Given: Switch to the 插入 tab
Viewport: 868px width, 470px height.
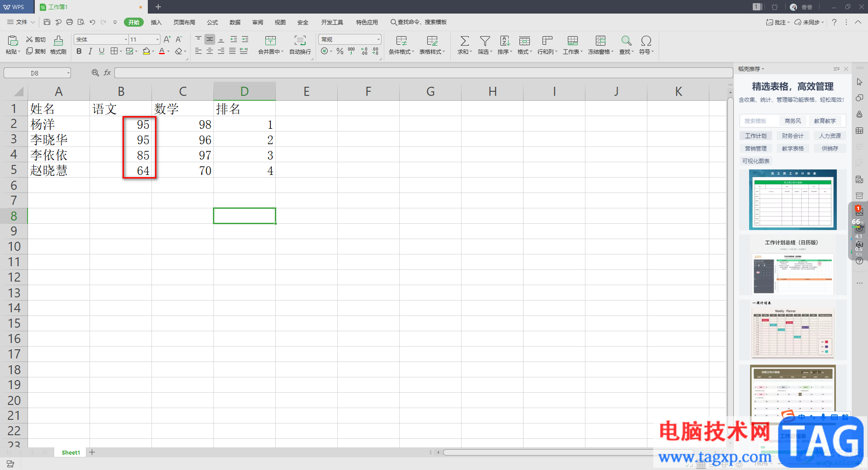Looking at the screenshot, I should [x=156, y=22].
